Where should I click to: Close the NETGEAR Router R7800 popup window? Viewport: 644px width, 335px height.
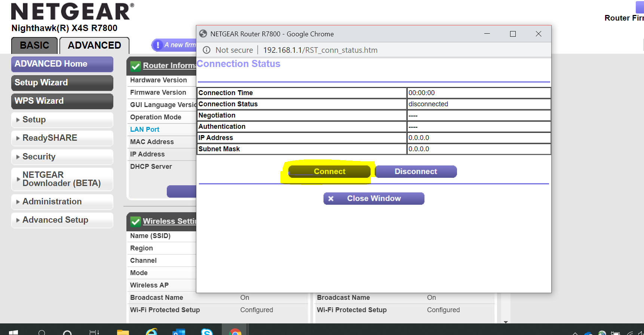pyautogui.click(x=539, y=34)
